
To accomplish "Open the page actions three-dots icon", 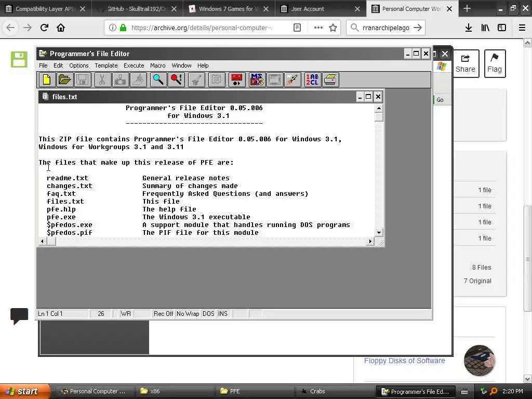I will click(318, 28).
